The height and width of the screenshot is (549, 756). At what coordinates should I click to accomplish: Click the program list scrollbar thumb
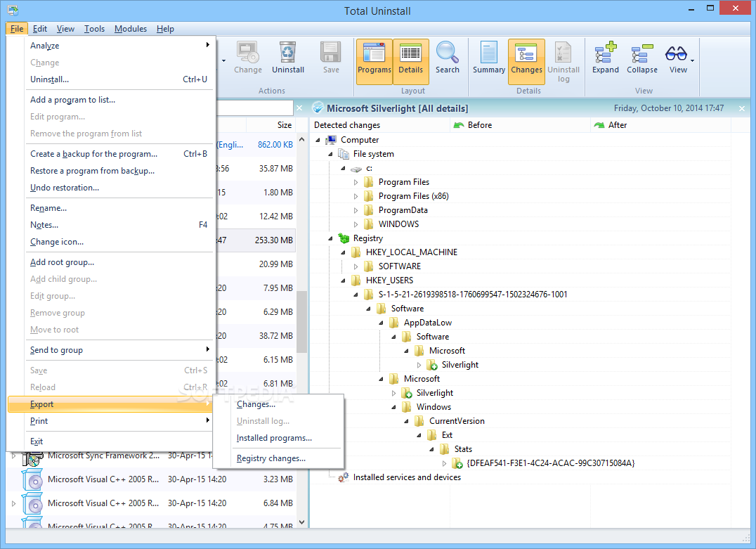point(302,322)
